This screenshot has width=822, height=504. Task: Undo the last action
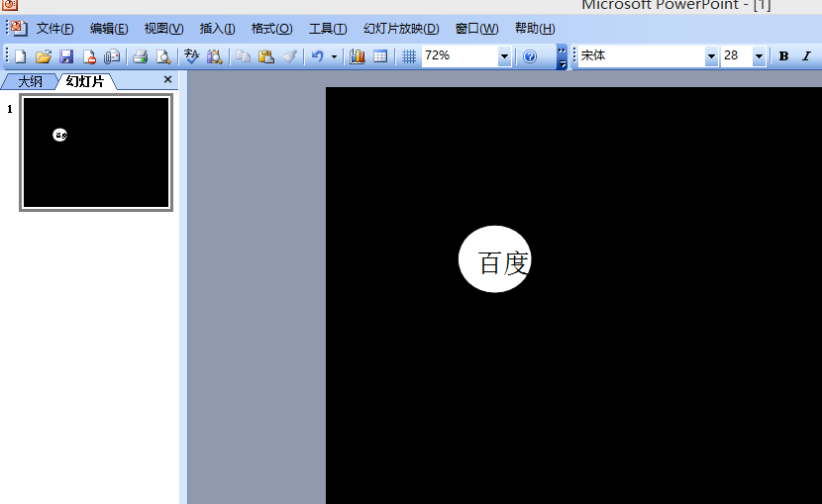[x=317, y=56]
